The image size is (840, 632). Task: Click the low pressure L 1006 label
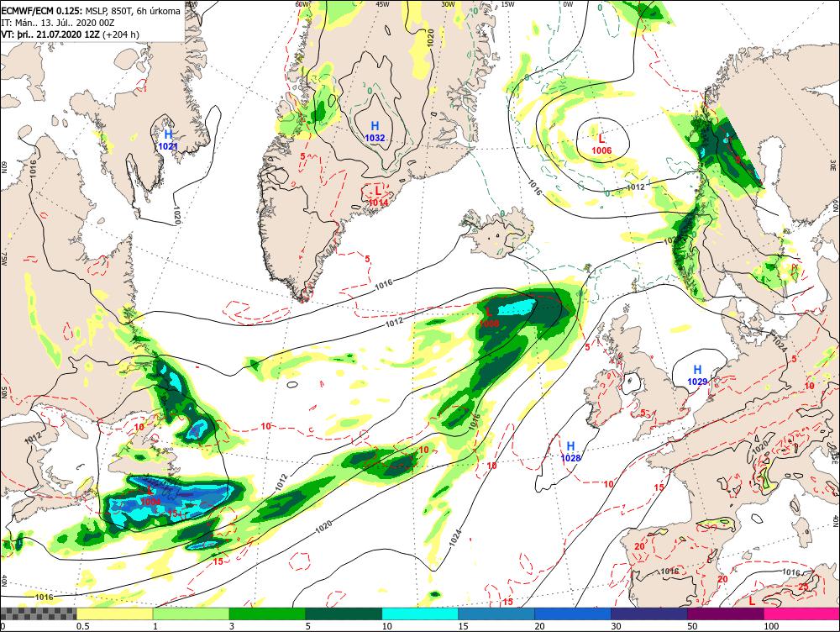click(601, 145)
